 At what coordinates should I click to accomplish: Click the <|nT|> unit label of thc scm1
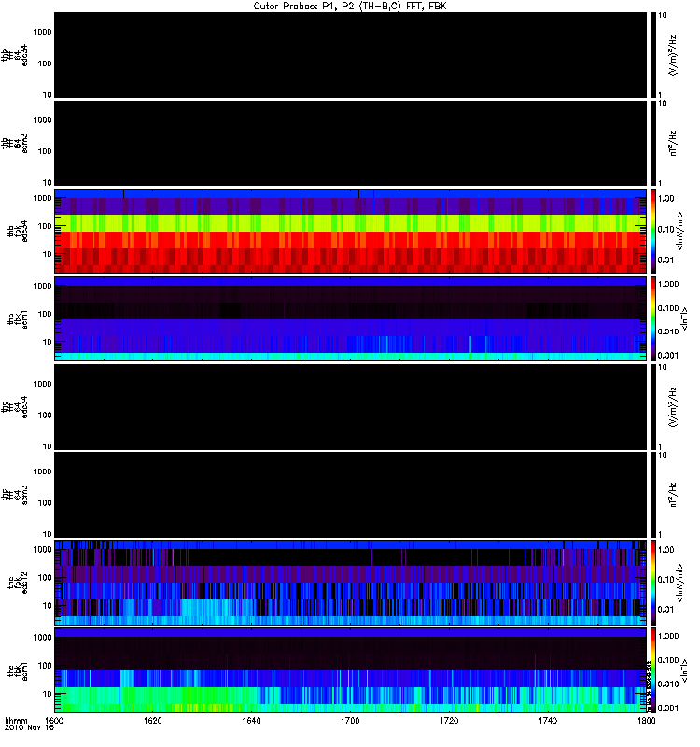(x=684, y=670)
